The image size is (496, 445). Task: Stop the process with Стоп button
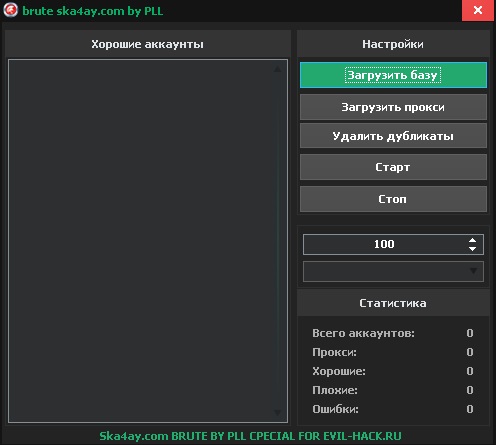[x=393, y=199]
